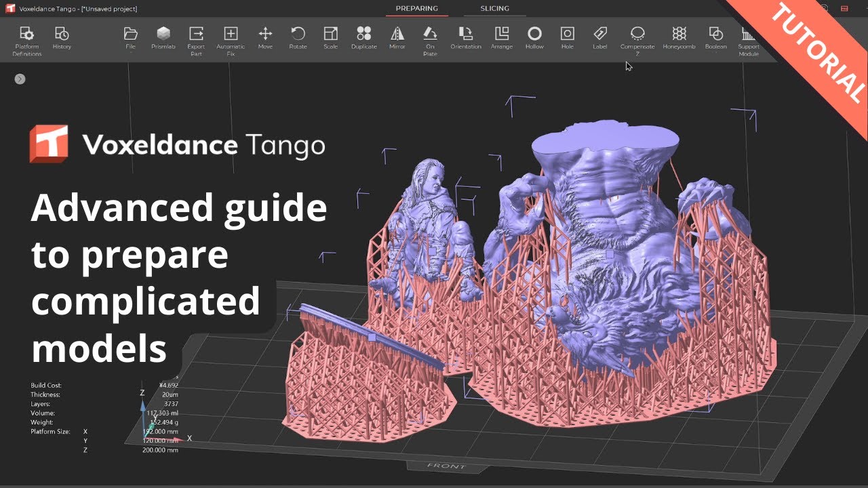Select the Move tool
This screenshot has width=868, height=488.
(x=265, y=38)
